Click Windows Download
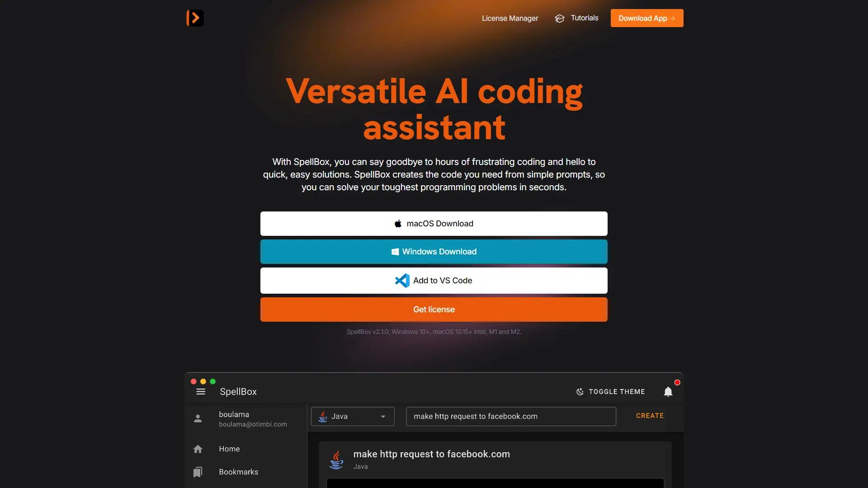The width and height of the screenshot is (868, 488). pyautogui.click(x=434, y=252)
